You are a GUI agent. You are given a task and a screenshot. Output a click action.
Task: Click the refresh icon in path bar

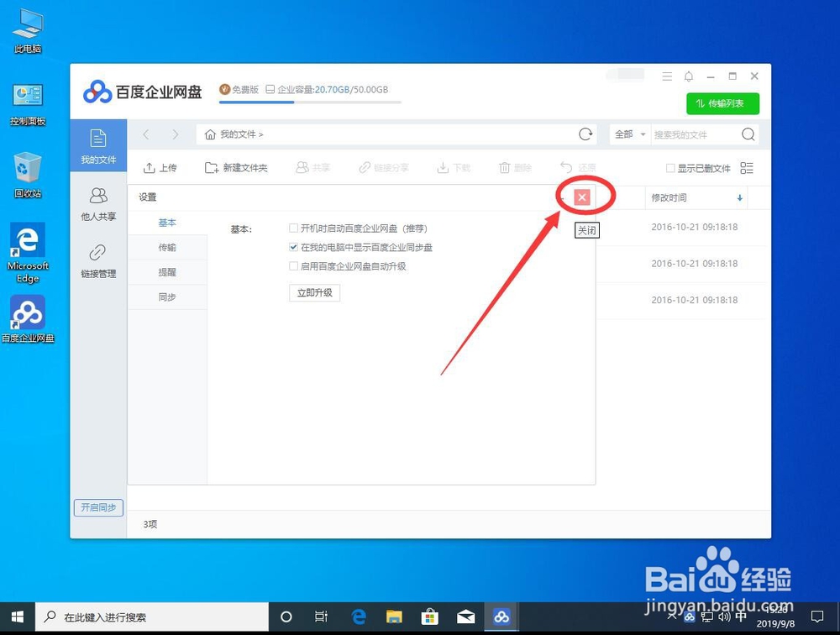coord(585,134)
